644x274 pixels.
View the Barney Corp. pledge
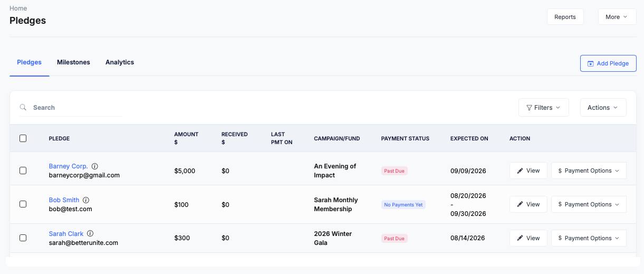pos(528,171)
